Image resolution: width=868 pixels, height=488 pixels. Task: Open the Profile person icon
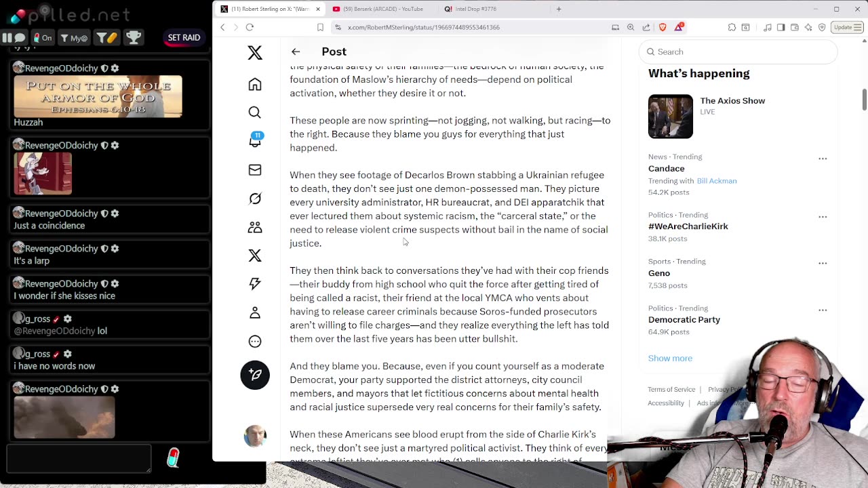click(255, 312)
